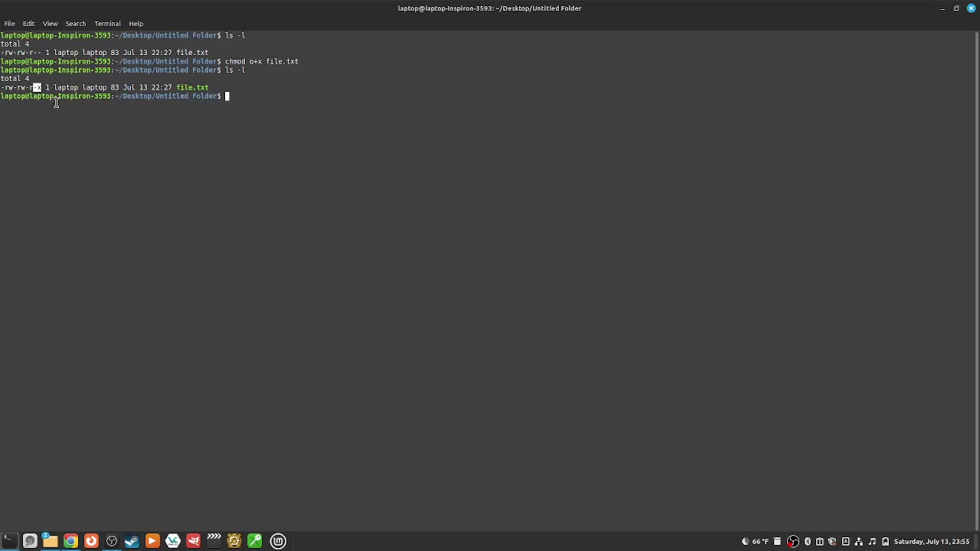Open the File menu
Screen dimensions: 980x551
click(9, 24)
